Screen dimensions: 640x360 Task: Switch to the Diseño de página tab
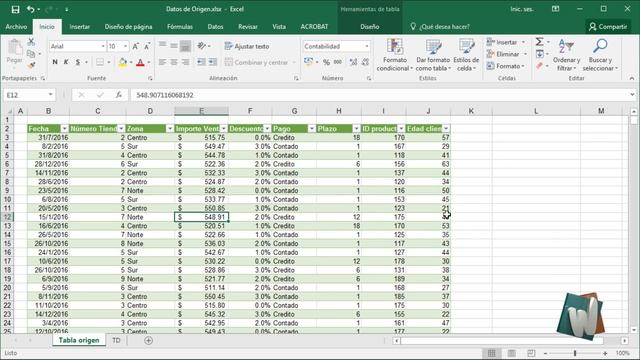pyautogui.click(x=128, y=27)
